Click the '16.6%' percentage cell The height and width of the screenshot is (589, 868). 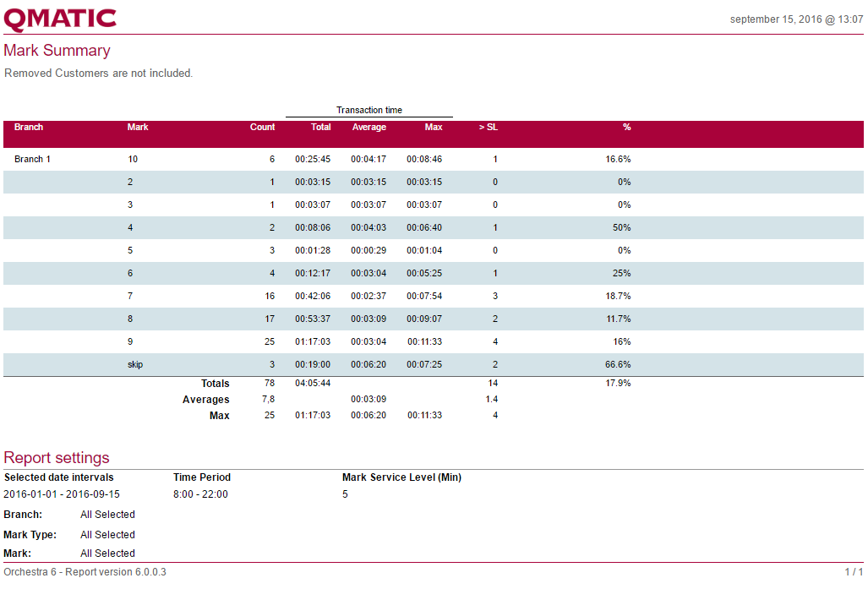tap(619, 160)
